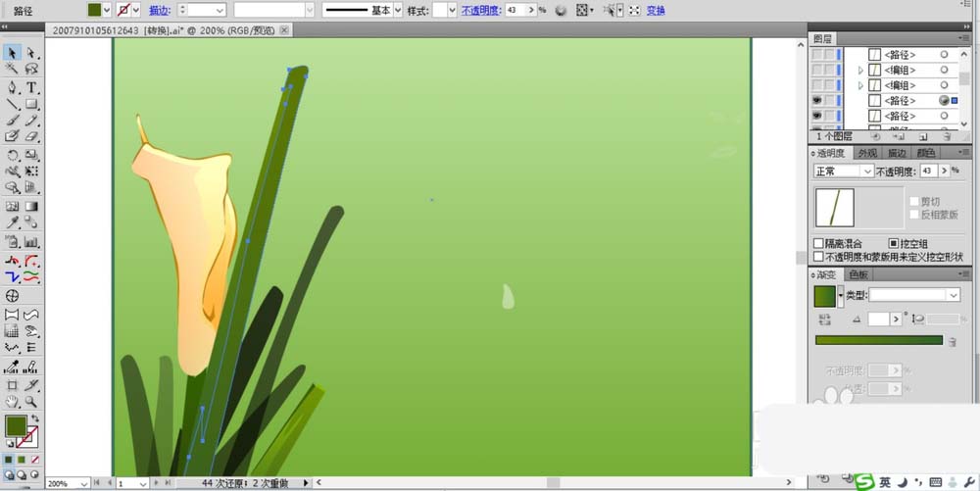The image size is (980, 491).
Task: Select the Lasso tool
Action: [x=31, y=69]
